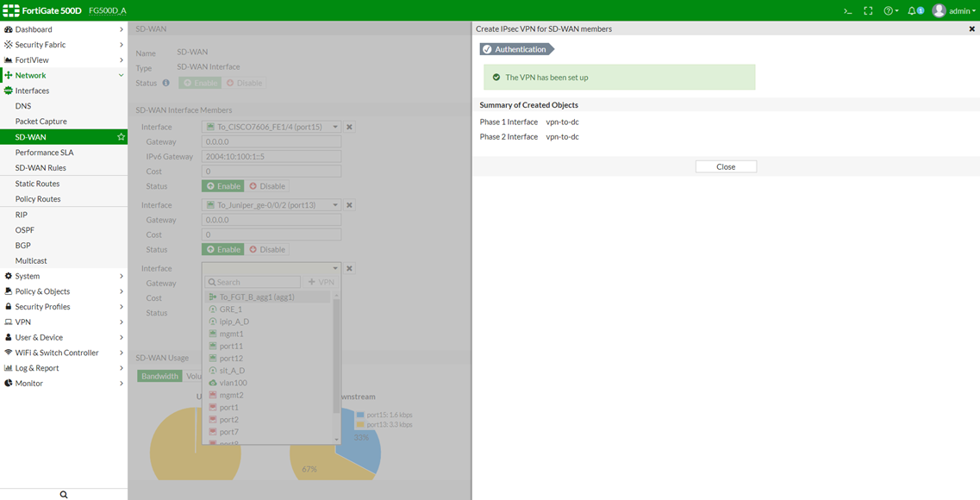Click the Close button
980x500 pixels.
tap(726, 167)
